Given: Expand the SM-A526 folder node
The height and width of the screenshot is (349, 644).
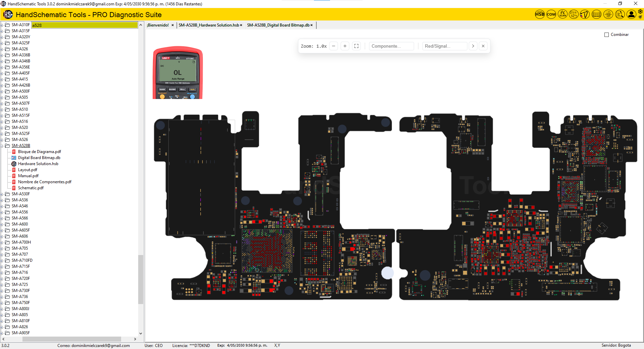Looking at the screenshot, I should point(2,140).
